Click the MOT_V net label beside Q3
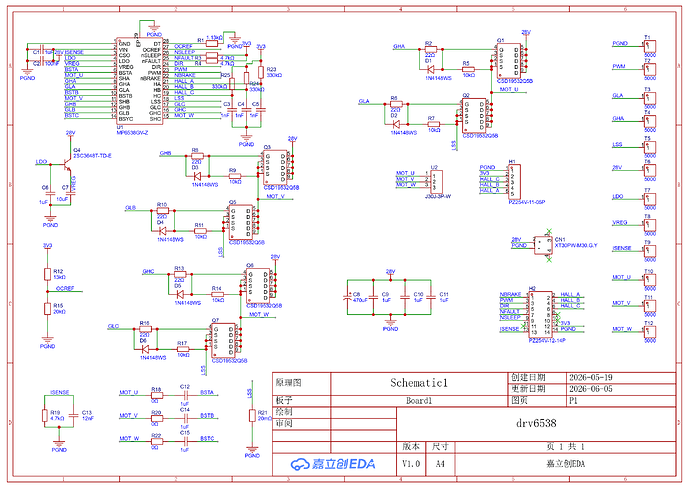 [276, 196]
